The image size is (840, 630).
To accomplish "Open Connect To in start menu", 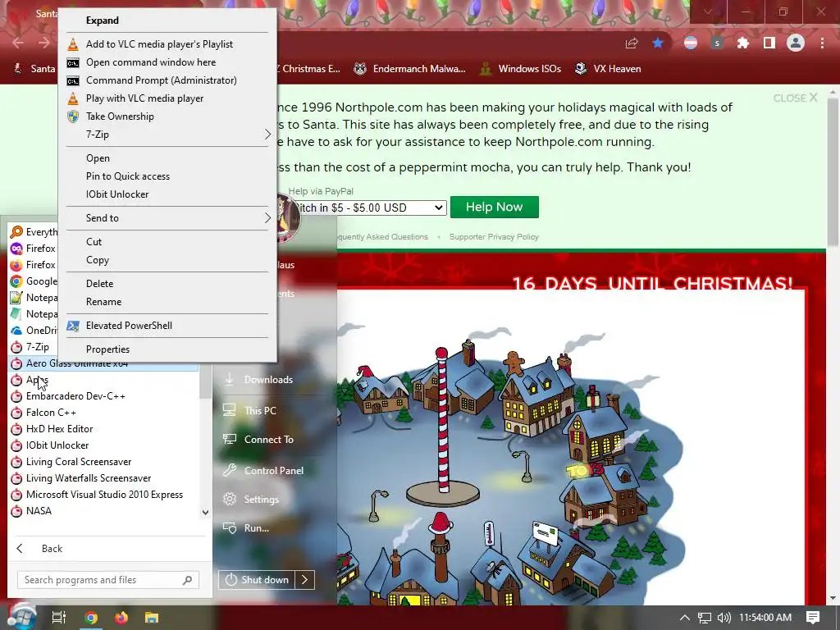I will tap(268, 440).
